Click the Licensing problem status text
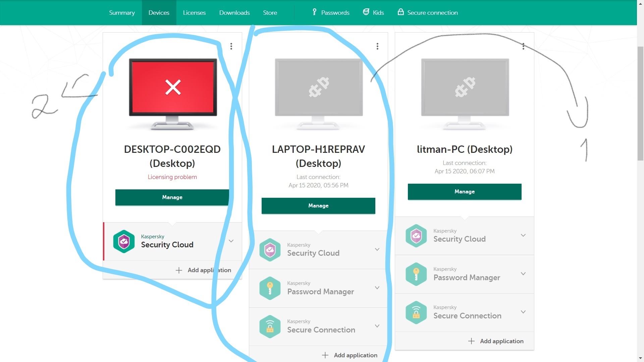644x362 pixels. coord(172,177)
